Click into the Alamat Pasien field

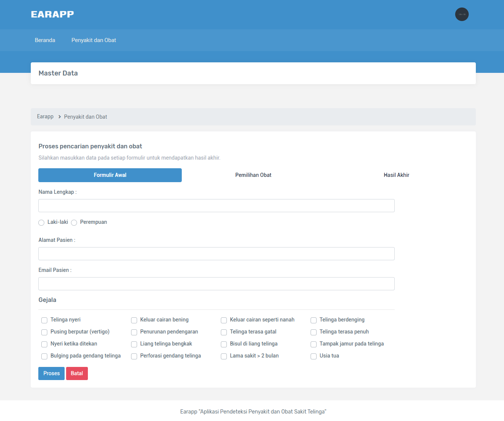[x=216, y=254]
